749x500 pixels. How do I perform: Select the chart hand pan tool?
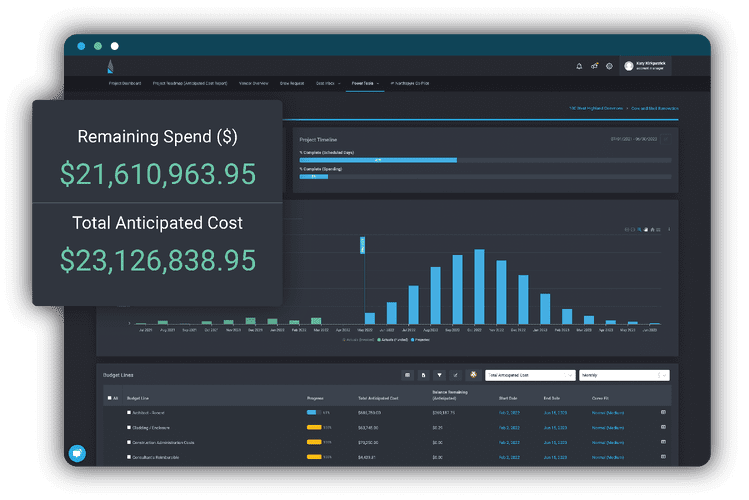pyautogui.click(x=646, y=230)
